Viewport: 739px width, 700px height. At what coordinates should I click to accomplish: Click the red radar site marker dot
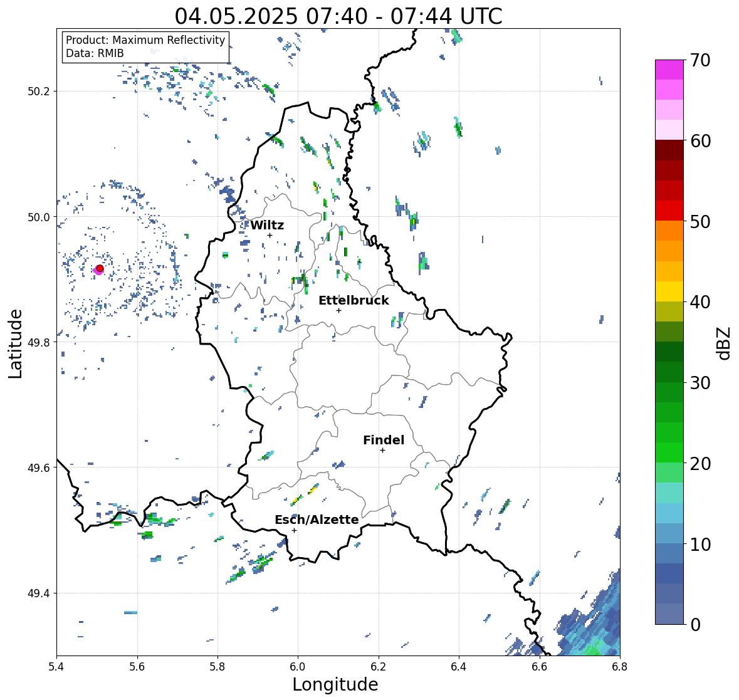(100, 268)
